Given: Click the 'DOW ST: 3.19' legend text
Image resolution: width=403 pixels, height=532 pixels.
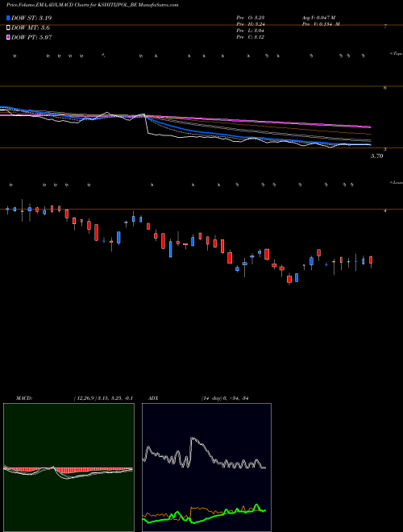Looking at the screenshot, I should [x=31, y=18].
